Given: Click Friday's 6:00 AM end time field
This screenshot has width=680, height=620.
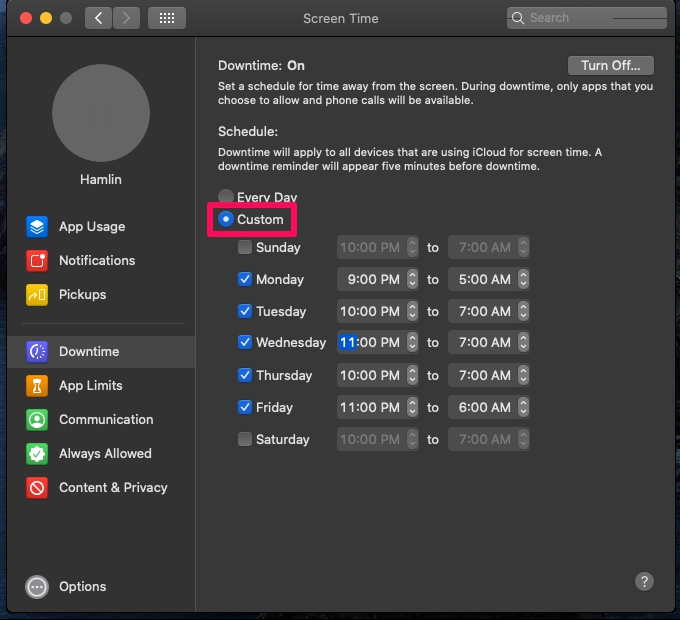Looking at the screenshot, I should click(483, 408).
